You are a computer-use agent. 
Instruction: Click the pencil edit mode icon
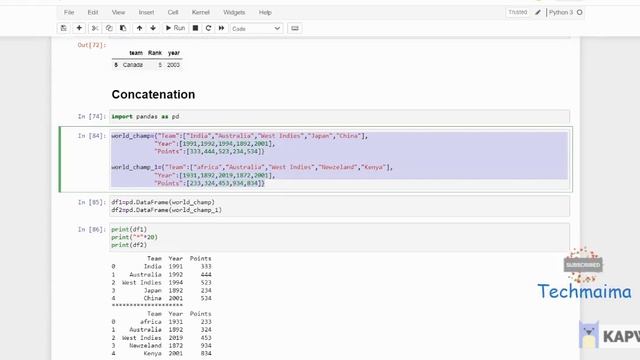538,13
